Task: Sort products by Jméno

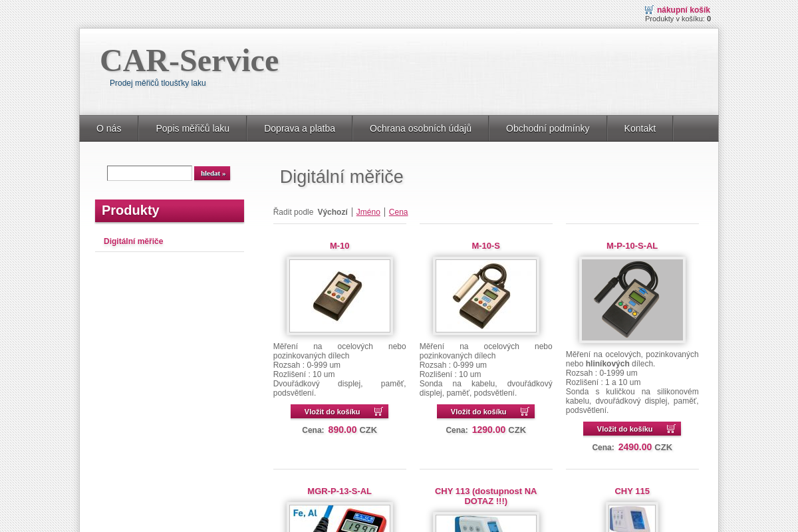Action: pos(368,211)
